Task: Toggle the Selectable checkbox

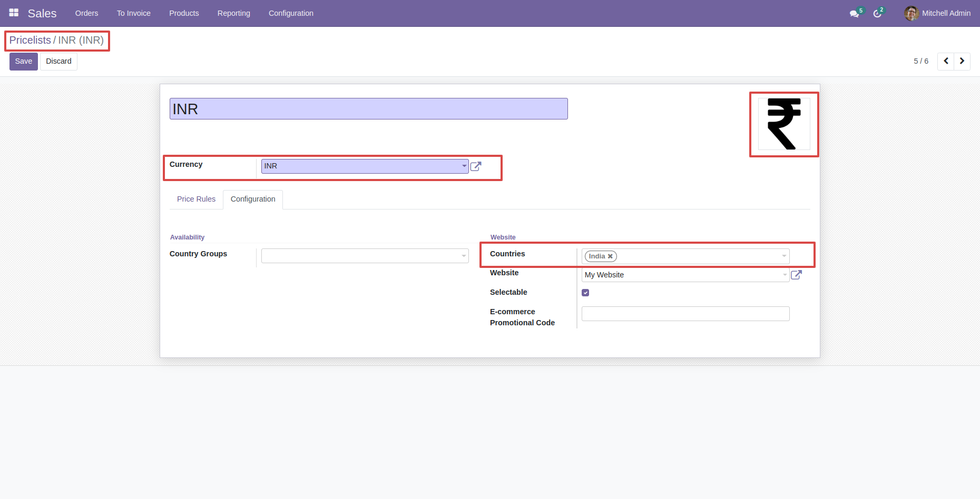Action: click(x=585, y=293)
